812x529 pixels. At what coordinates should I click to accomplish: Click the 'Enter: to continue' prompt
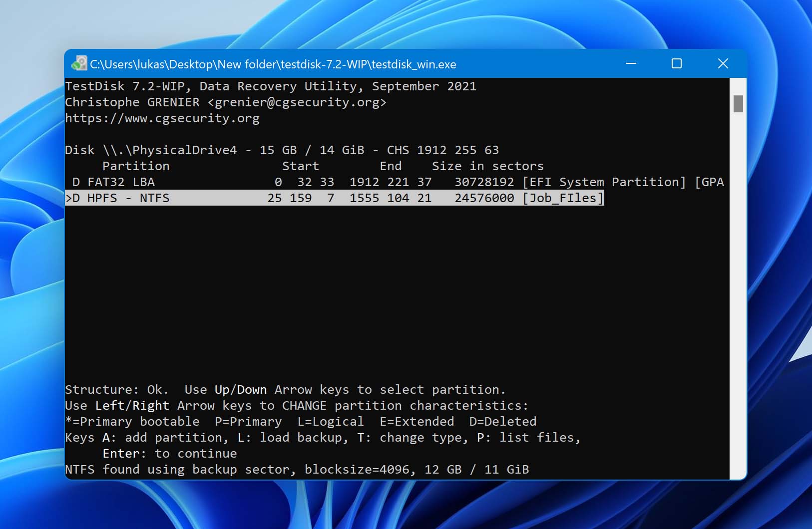coord(170,454)
